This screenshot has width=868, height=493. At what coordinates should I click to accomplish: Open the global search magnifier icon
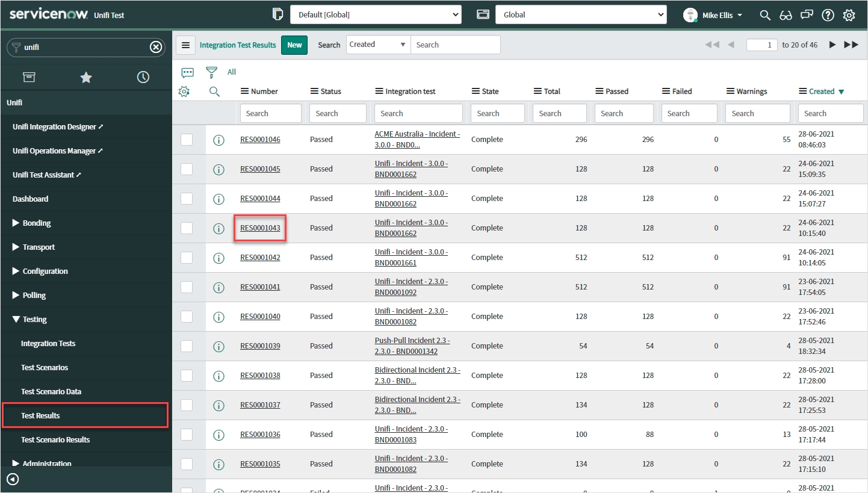(x=765, y=15)
